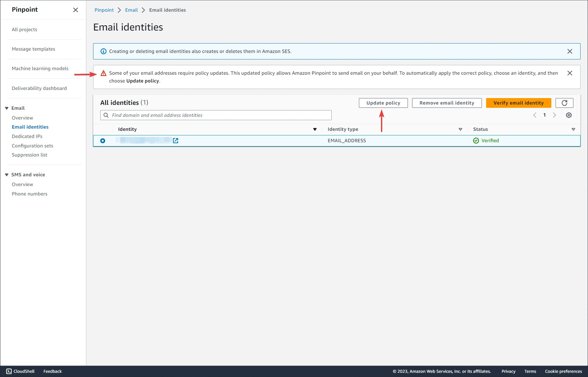
Task: Click the Verified status text
Action: coord(490,141)
